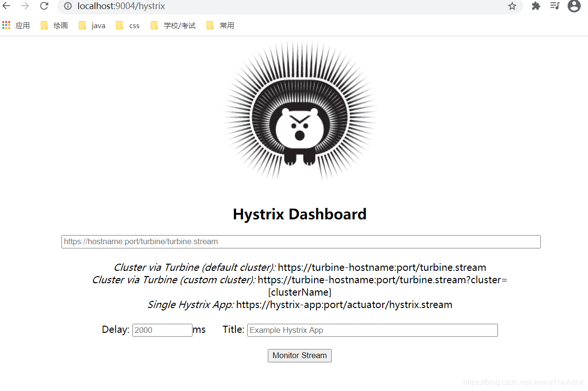Click the browser back arrow
Viewport: 588px width, 391px height.
click(6, 6)
